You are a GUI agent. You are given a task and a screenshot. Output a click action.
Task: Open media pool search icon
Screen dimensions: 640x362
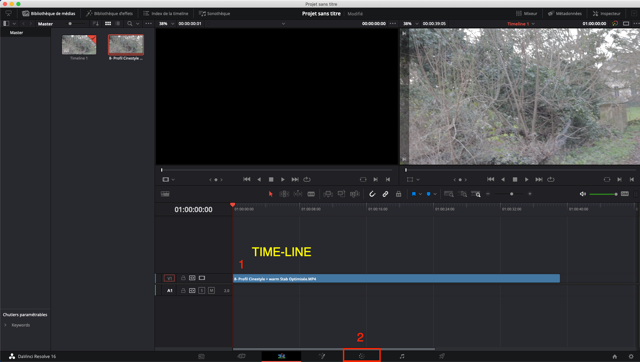[130, 24]
